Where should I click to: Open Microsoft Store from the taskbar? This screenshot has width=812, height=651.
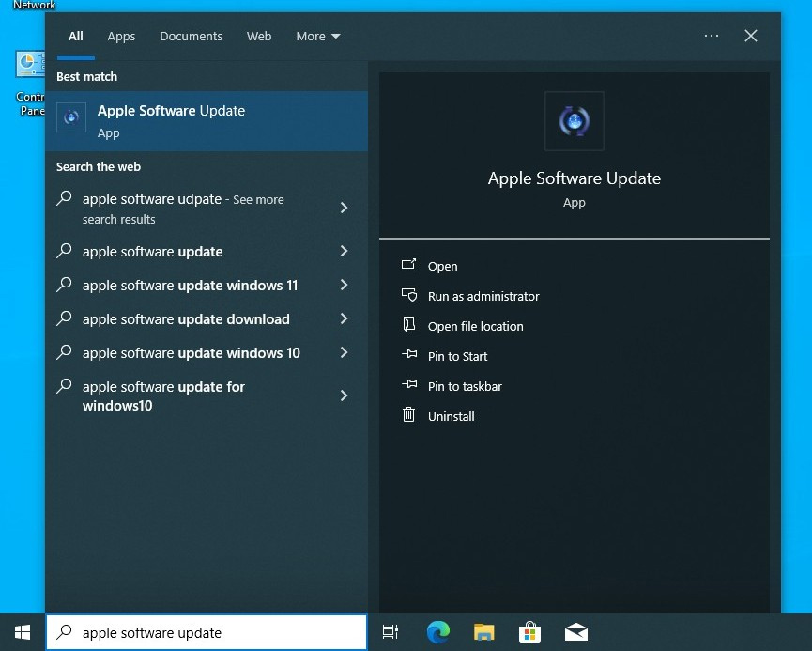(x=529, y=632)
